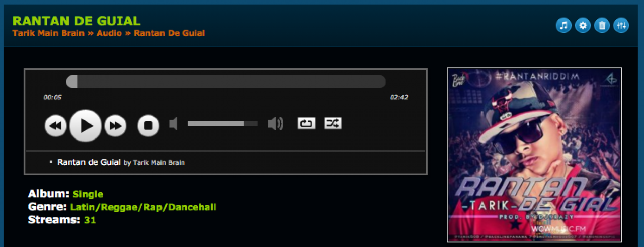Seek within the track progress bar
The image size is (644, 247).
coord(226,82)
